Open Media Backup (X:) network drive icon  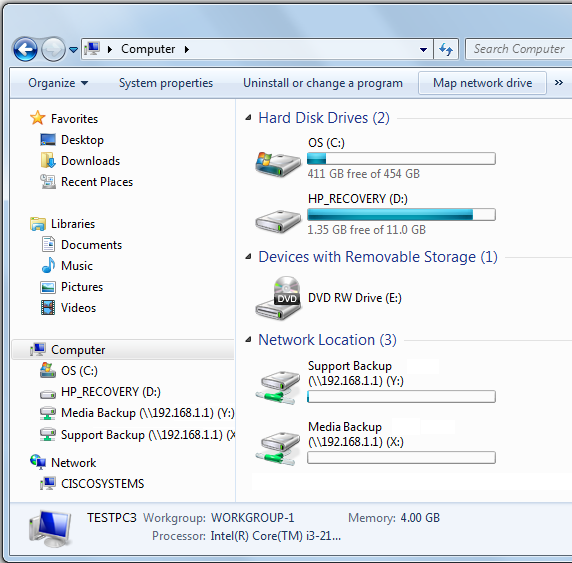coord(278,448)
